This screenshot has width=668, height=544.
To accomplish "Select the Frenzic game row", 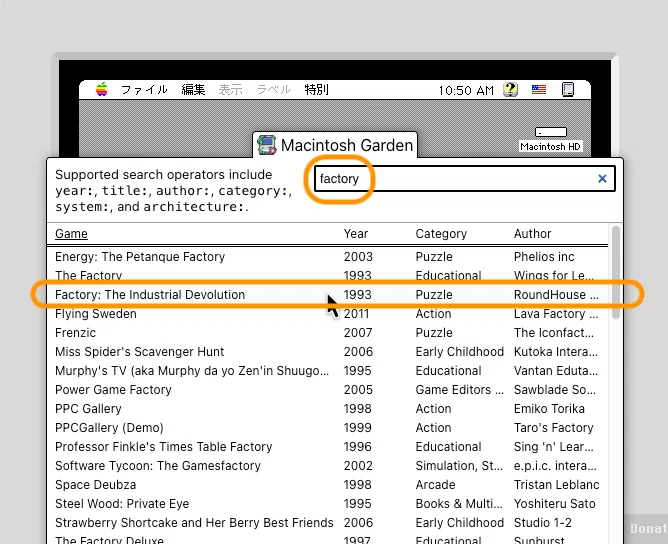I will pos(327,332).
